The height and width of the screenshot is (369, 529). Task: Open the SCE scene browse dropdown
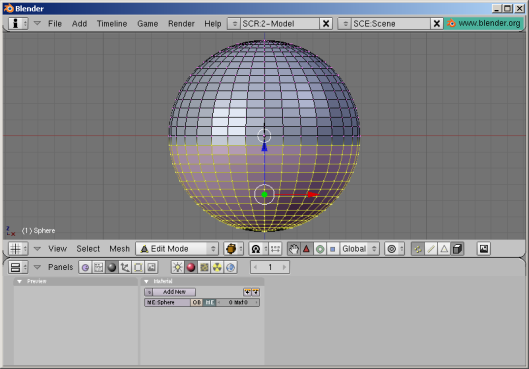[345, 24]
